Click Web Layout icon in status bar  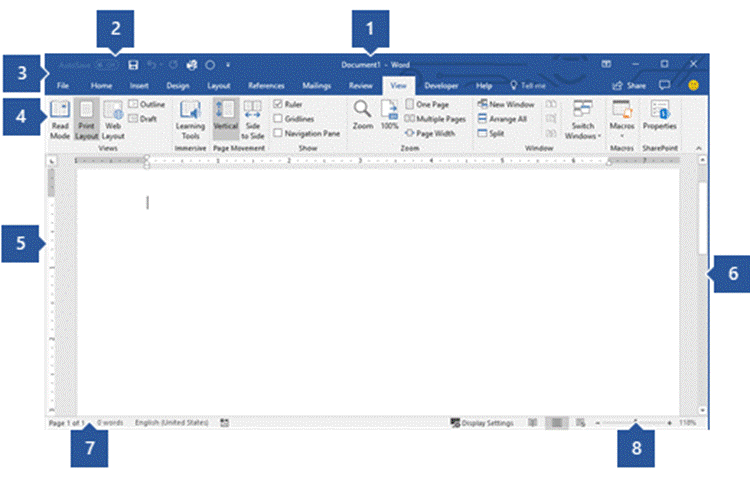click(580, 423)
